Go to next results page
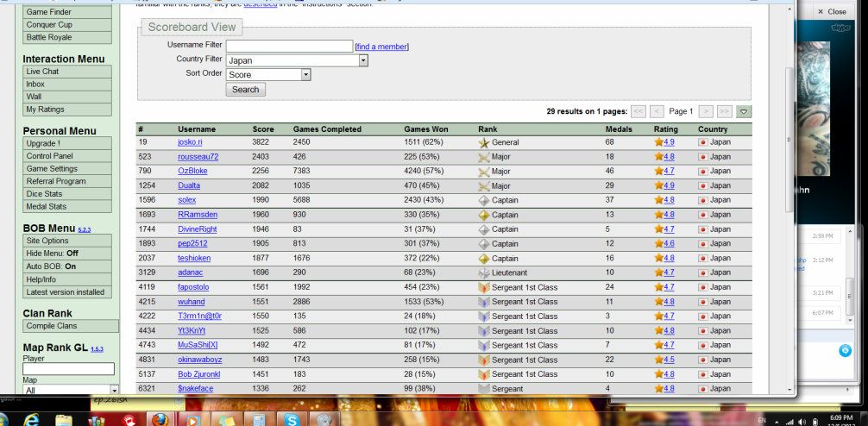 (705, 111)
